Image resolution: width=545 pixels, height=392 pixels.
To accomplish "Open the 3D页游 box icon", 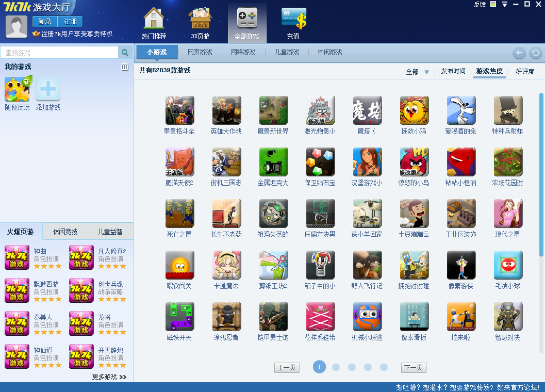I will coord(200,19).
